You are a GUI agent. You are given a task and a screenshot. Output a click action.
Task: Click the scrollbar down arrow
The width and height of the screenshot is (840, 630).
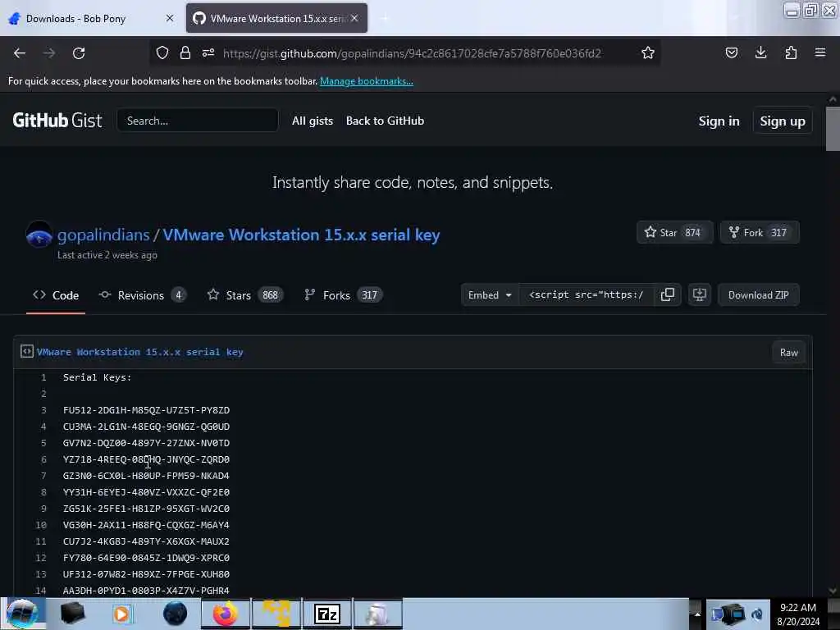point(833,591)
